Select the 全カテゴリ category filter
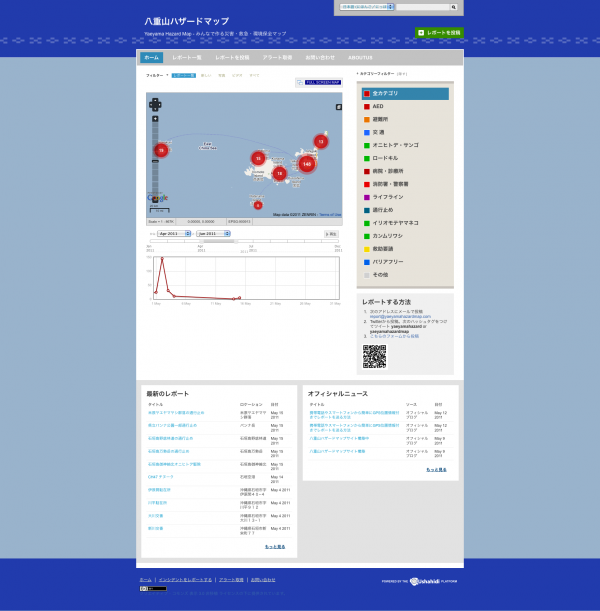This screenshot has width=600, height=611. pos(405,94)
